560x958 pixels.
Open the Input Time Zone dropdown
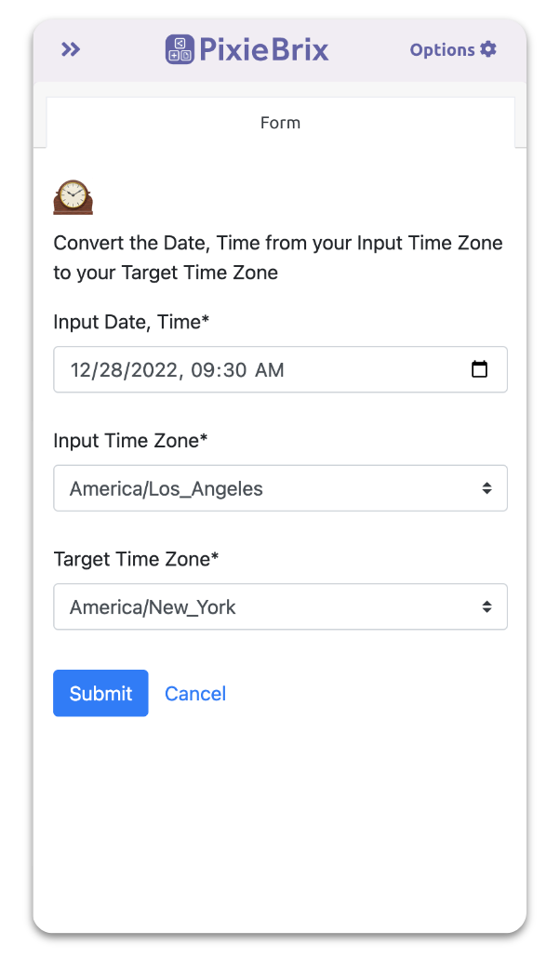point(280,487)
